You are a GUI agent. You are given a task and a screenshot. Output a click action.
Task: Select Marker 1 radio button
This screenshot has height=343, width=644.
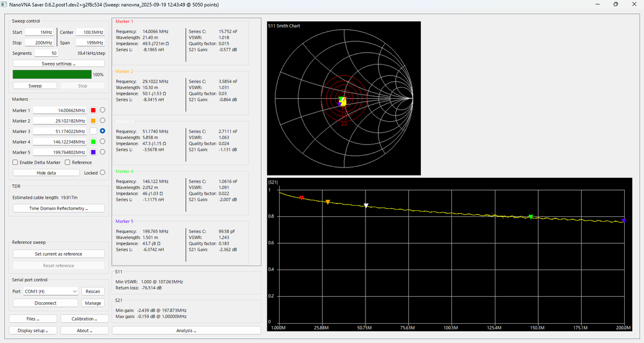[103, 110]
